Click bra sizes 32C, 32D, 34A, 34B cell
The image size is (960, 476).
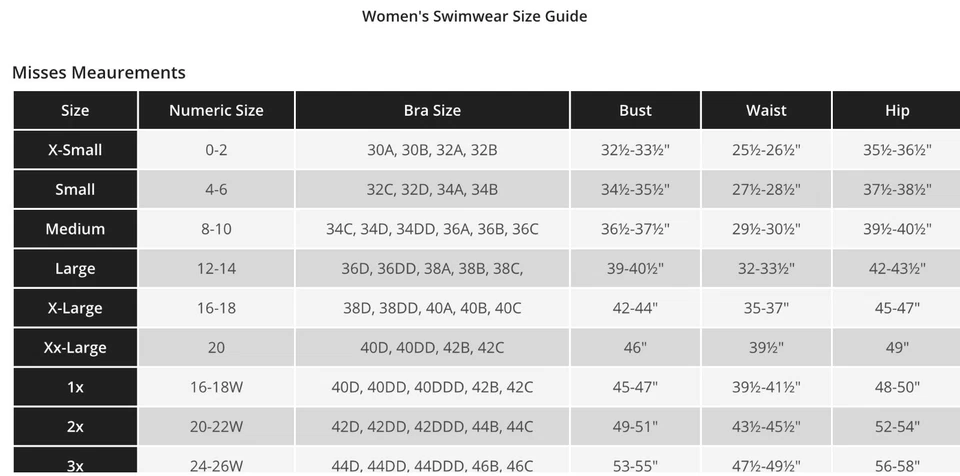(432, 189)
